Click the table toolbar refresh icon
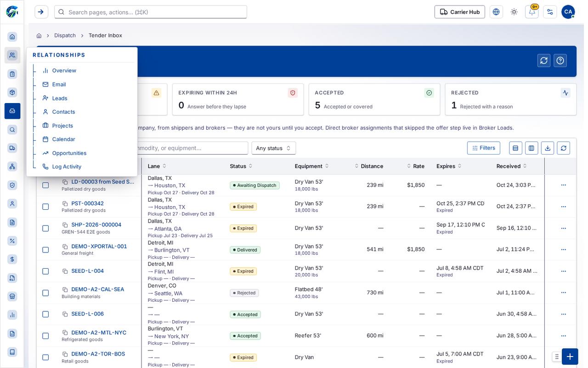Screen dimensions: 588x368 [564, 148]
